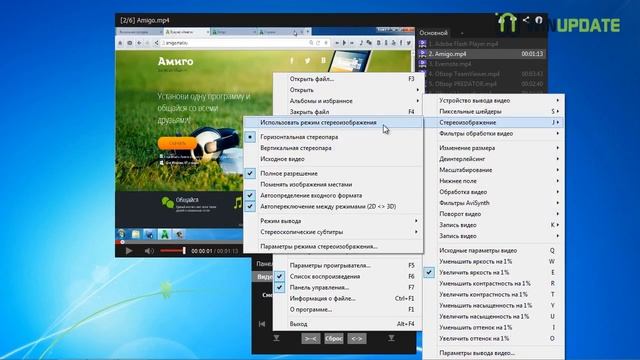640x360 pixels.
Task: Choose 'Исходные параметры видео'
Action: click(494, 251)
